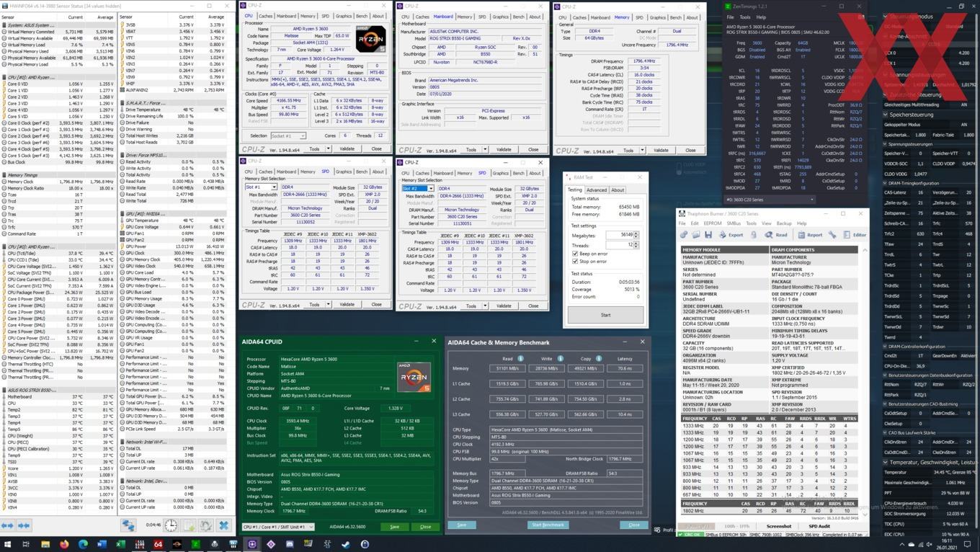Click Start button in RAM Test

click(605, 315)
